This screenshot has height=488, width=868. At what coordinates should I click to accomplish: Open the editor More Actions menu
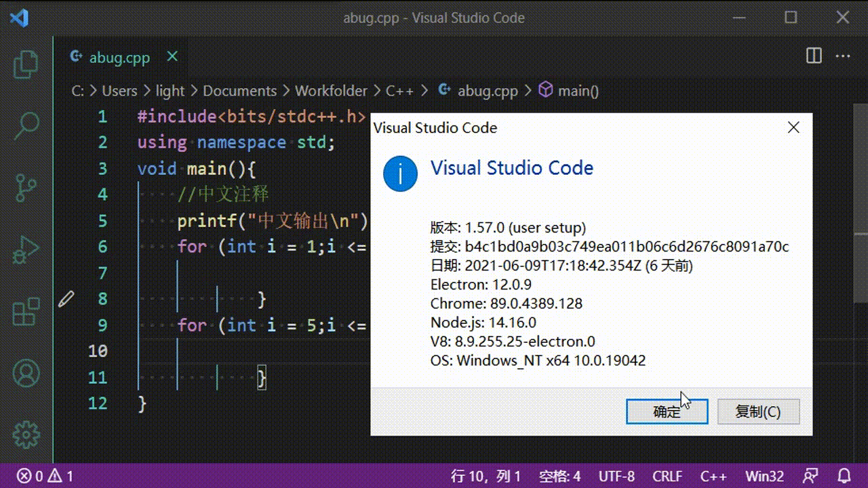click(x=843, y=57)
